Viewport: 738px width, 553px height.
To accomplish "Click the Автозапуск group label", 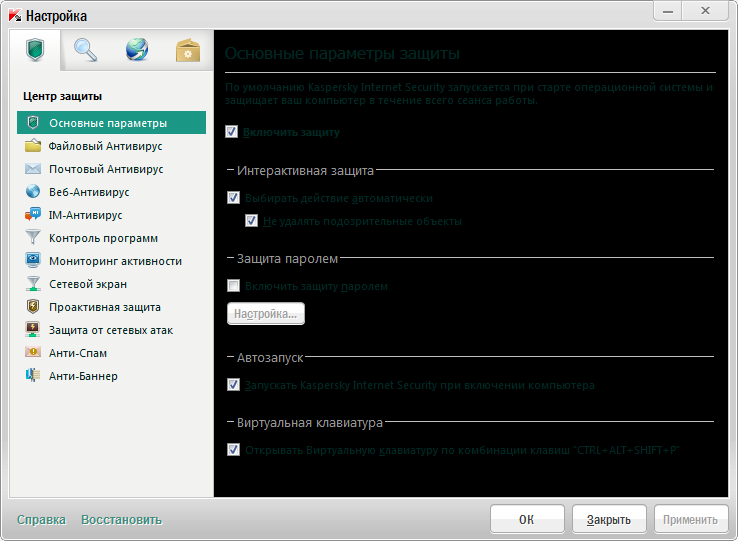I will click(x=270, y=358).
